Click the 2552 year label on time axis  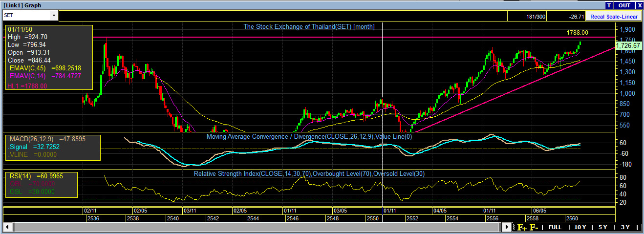coord(412,218)
